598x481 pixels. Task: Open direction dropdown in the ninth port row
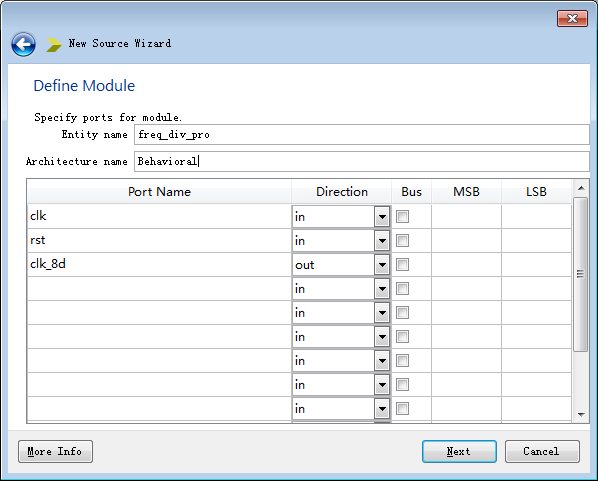click(x=382, y=409)
